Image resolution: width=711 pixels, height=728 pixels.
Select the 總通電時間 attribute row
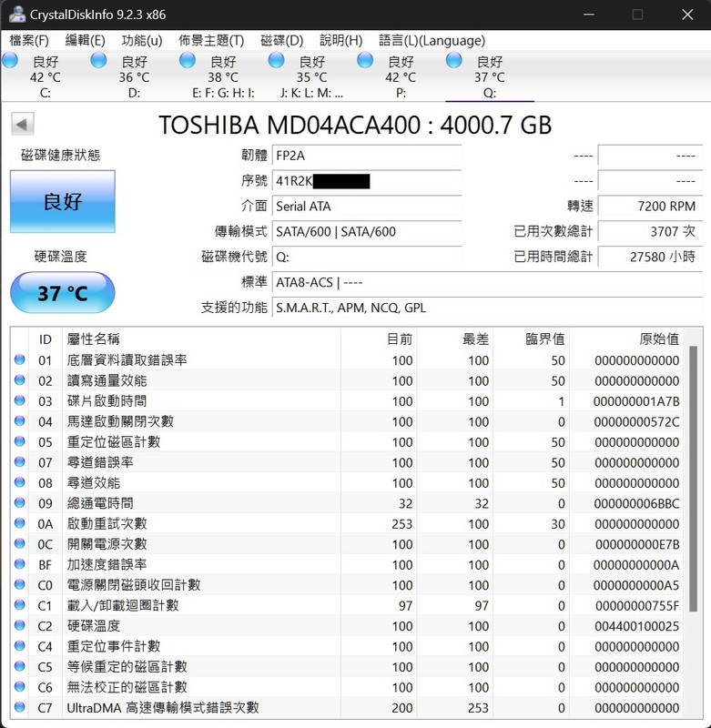[x=347, y=503]
